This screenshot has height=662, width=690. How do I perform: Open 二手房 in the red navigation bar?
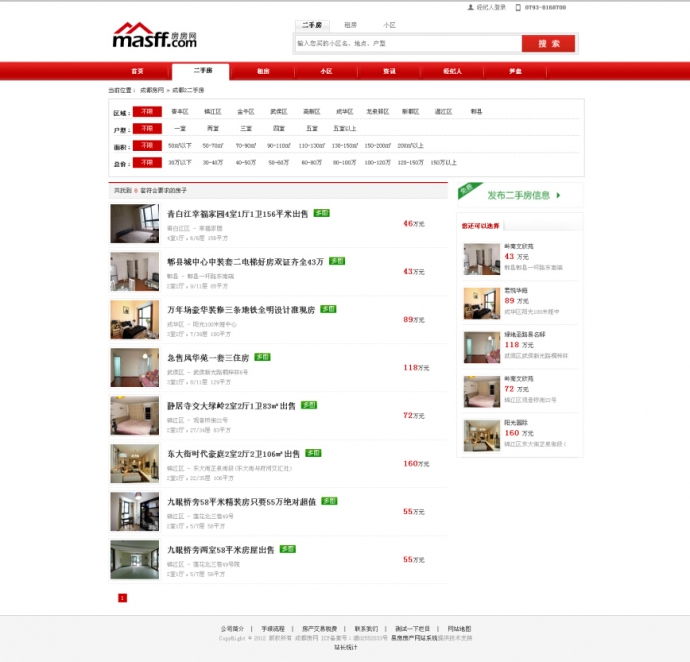pos(201,71)
